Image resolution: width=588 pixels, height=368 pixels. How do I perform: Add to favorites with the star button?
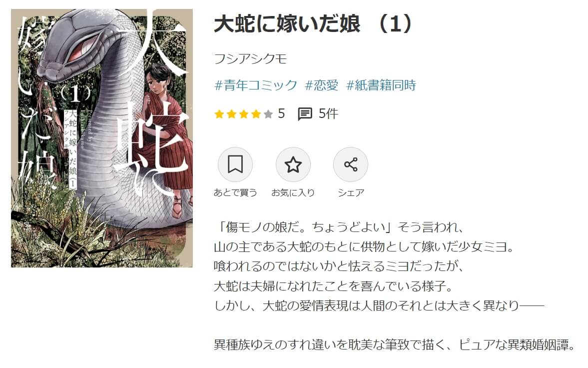[x=293, y=164]
